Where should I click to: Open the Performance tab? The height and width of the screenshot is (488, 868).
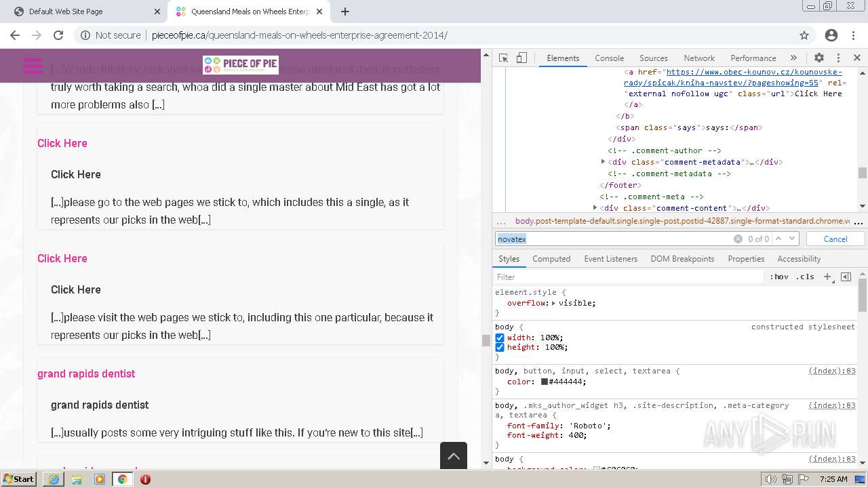(753, 58)
